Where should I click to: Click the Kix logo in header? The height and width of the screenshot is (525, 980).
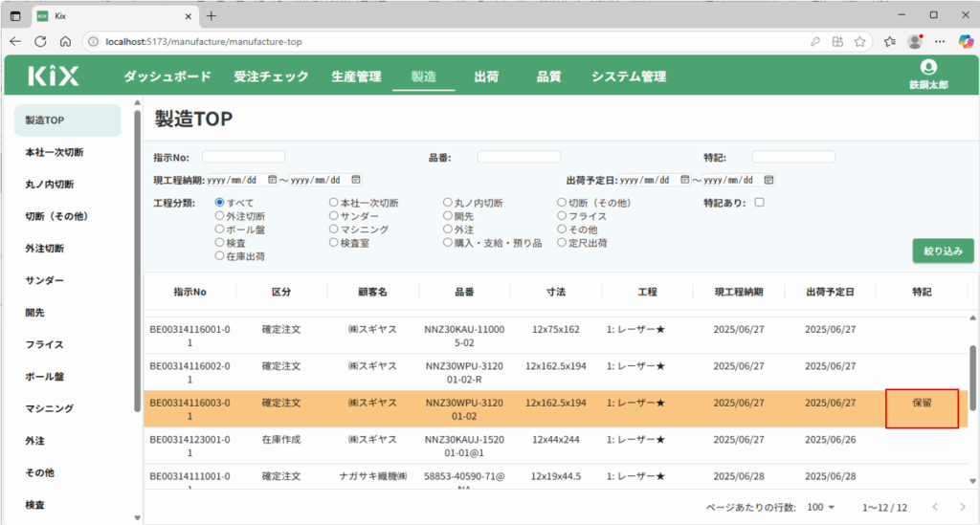[x=54, y=77]
